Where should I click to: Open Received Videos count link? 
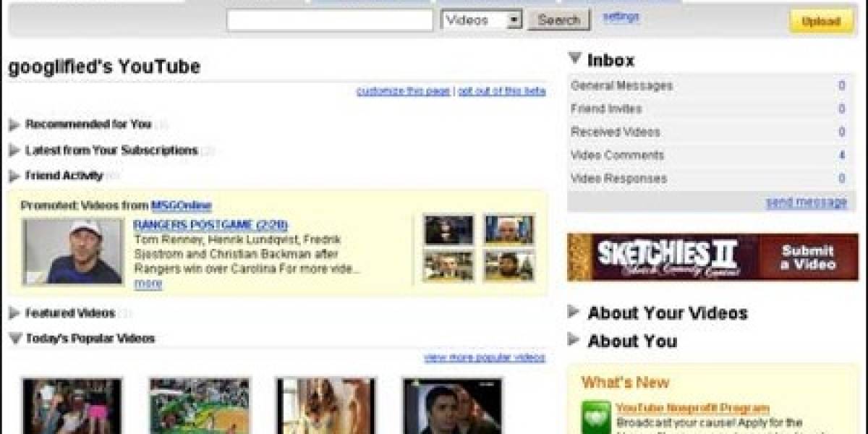[x=842, y=132]
